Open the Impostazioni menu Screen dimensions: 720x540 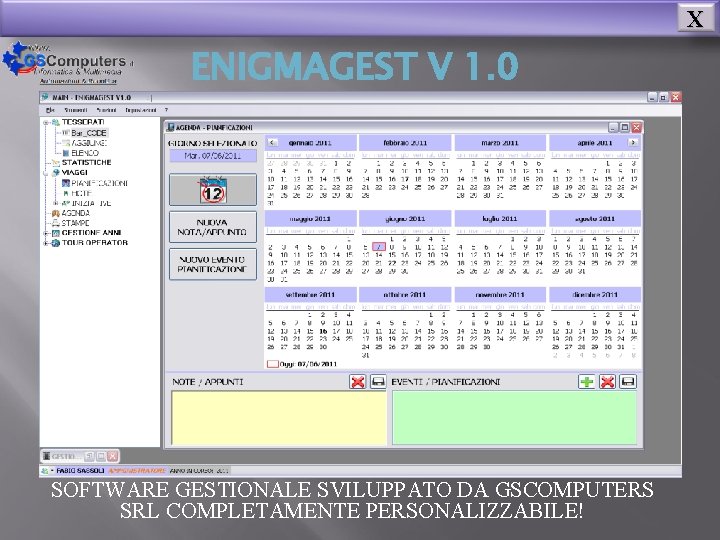pyautogui.click(x=141, y=110)
